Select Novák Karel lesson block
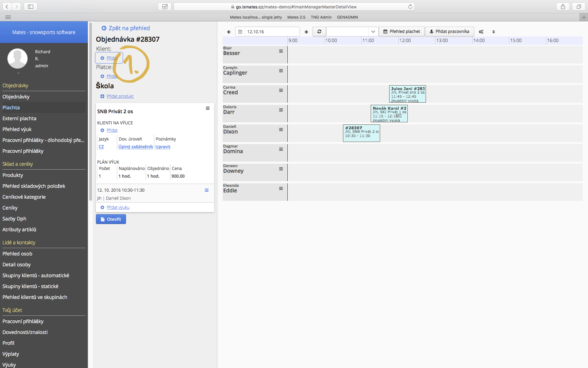This screenshot has width=588, height=368. (x=389, y=114)
